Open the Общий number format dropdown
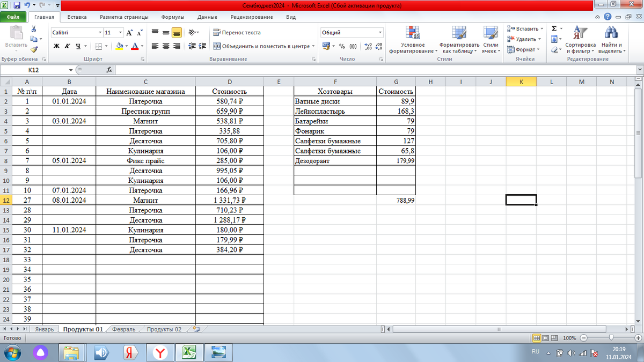Image resolution: width=644 pixels, height=362 pixels. point(380,33)
